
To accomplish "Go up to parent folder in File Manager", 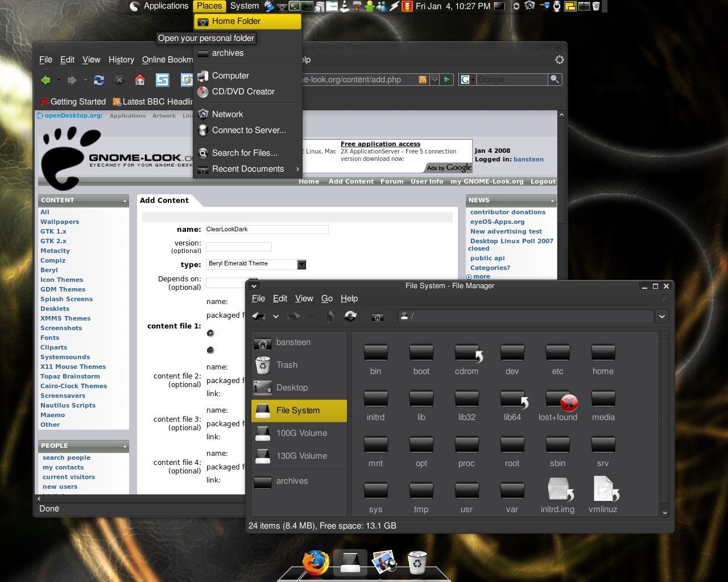I will 330,316.
